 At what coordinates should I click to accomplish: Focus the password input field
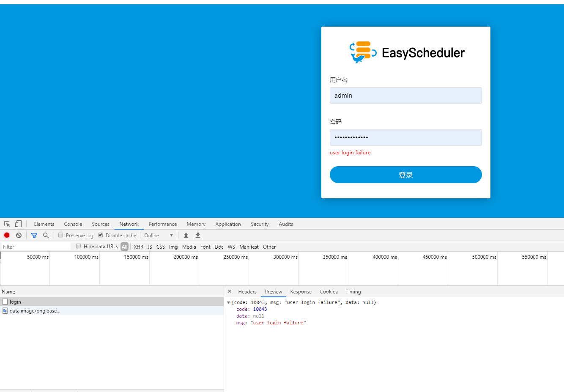[406, 137]
